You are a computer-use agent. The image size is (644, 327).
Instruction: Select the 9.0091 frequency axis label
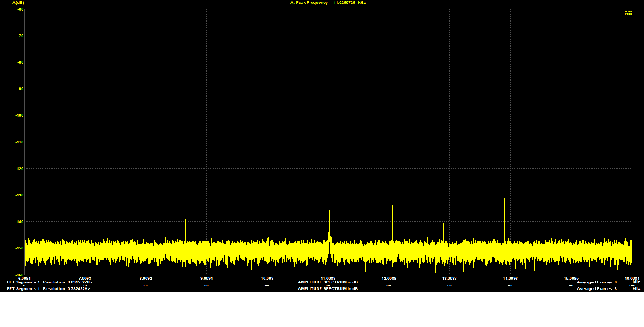click(x=206, y=278)
